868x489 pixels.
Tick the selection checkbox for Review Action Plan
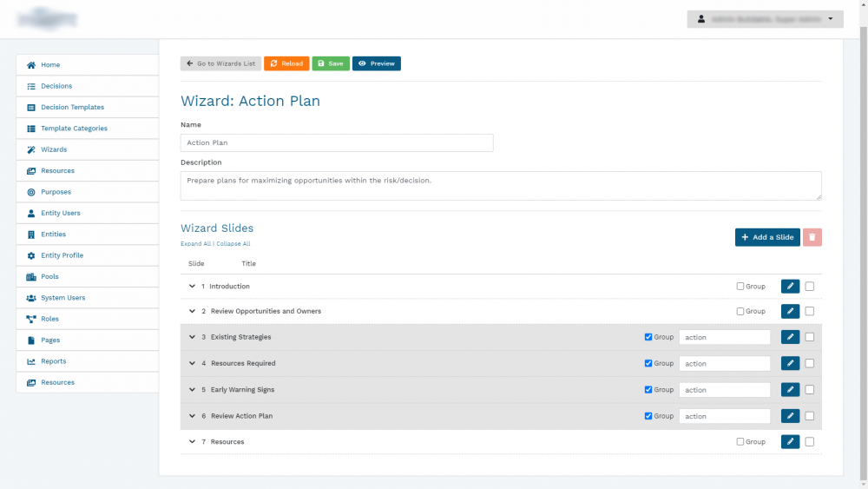pyautogui.click(x=810, y=416)
